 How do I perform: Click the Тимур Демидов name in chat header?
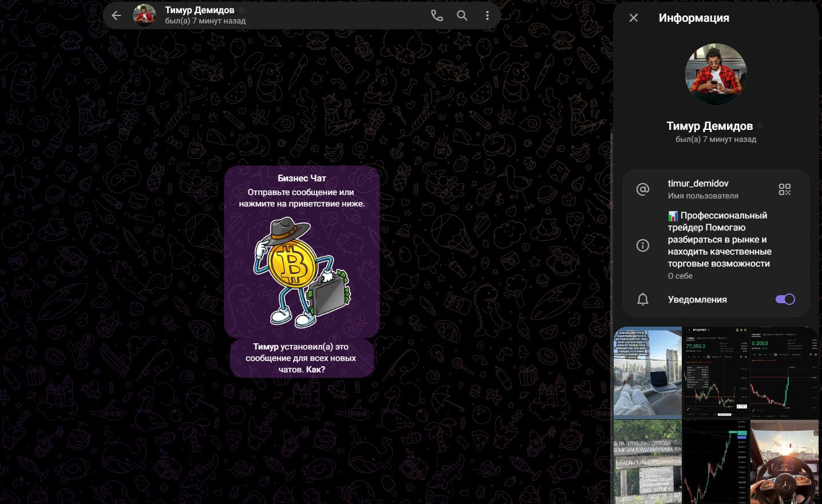coord(199,10)
